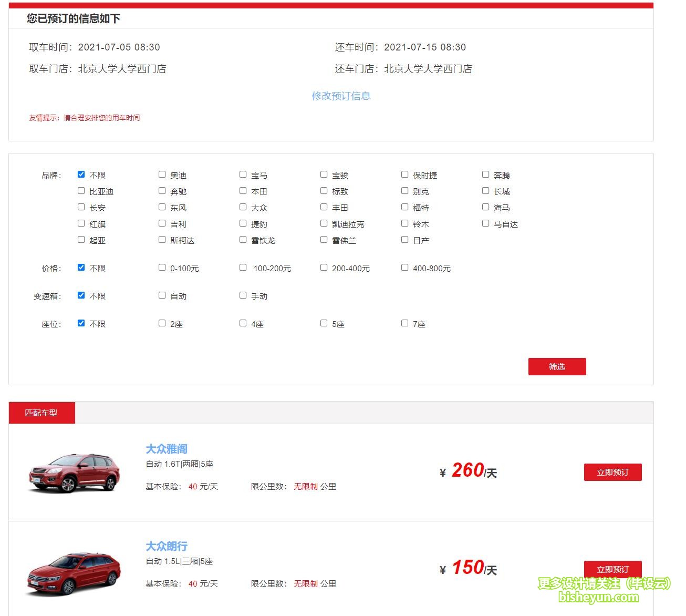Viewport: 686px width, 616px height.
Task: Check the 宝马 brand filter
Action: (243, 174)
